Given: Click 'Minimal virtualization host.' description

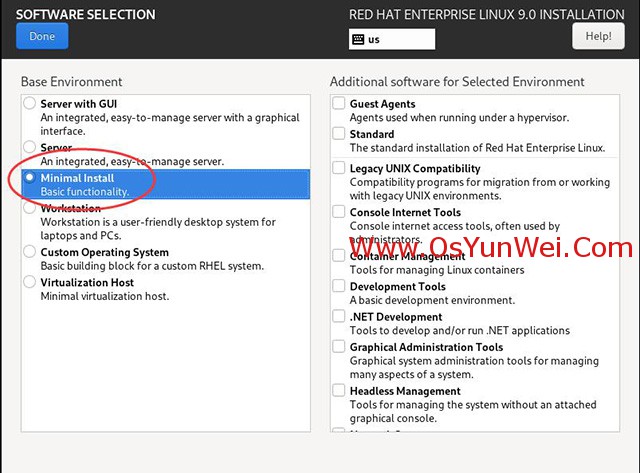Looking at the screenshot, I should pos(105,296).
